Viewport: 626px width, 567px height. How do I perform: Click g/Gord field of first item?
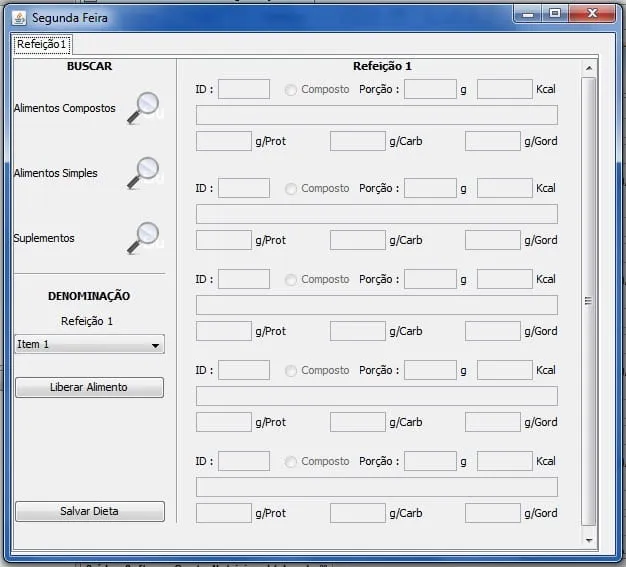(x=493, y=141)
